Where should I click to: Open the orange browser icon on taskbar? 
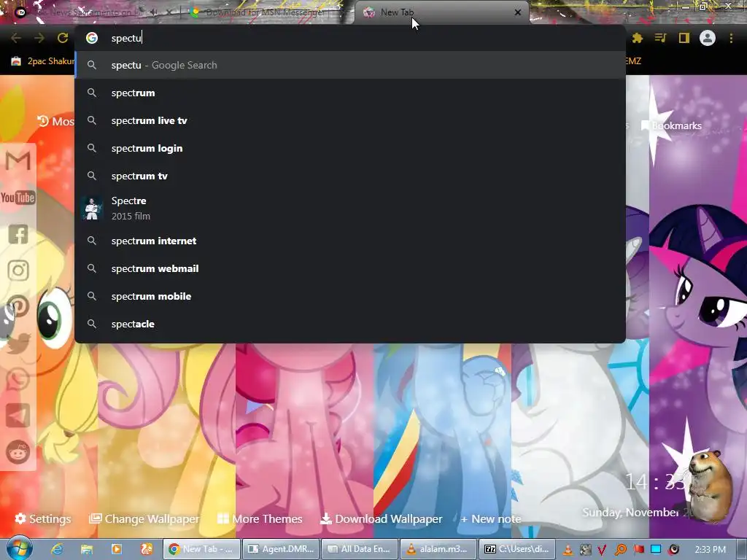[146, 549]
